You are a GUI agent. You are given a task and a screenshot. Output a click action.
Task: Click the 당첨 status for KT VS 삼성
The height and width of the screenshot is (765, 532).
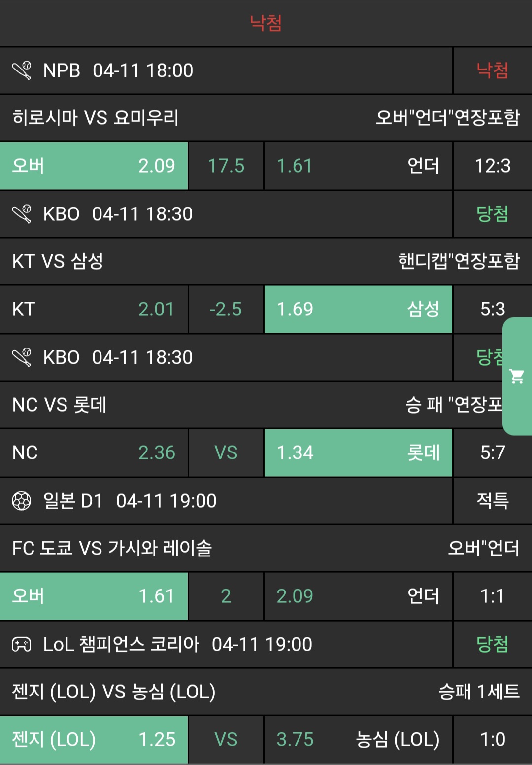click(492, 214)
